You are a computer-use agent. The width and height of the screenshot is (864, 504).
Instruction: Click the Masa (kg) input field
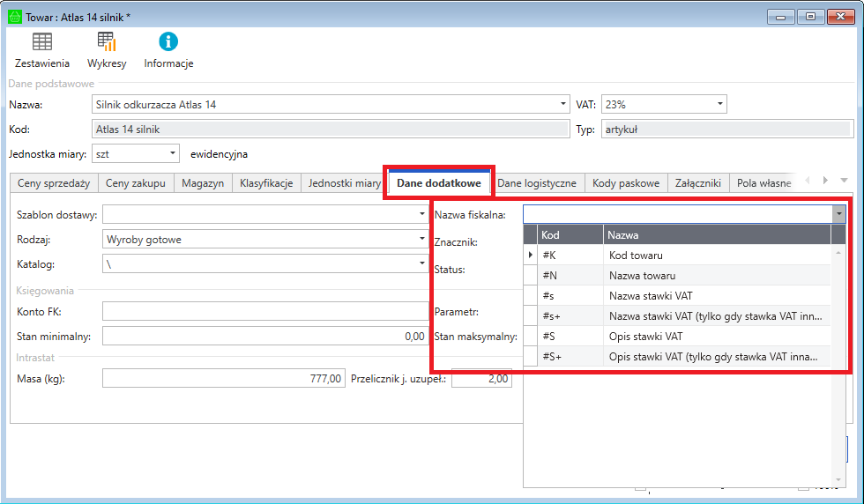tap(222, 379)
